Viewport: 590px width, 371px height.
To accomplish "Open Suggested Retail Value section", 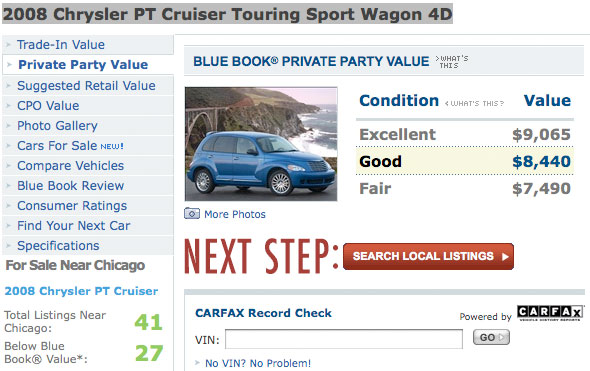I will coord(86,85).
